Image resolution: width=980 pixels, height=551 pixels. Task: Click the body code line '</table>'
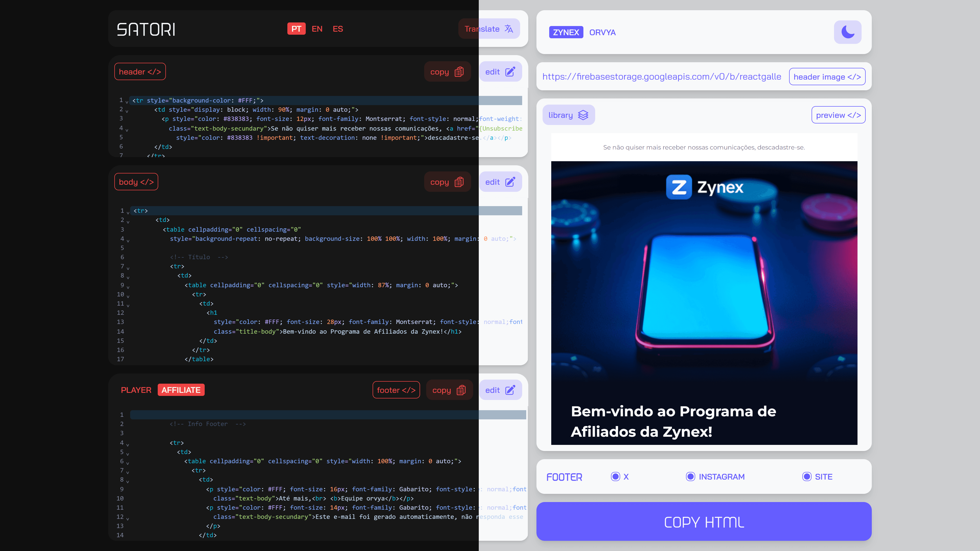(x=199, y=359)
